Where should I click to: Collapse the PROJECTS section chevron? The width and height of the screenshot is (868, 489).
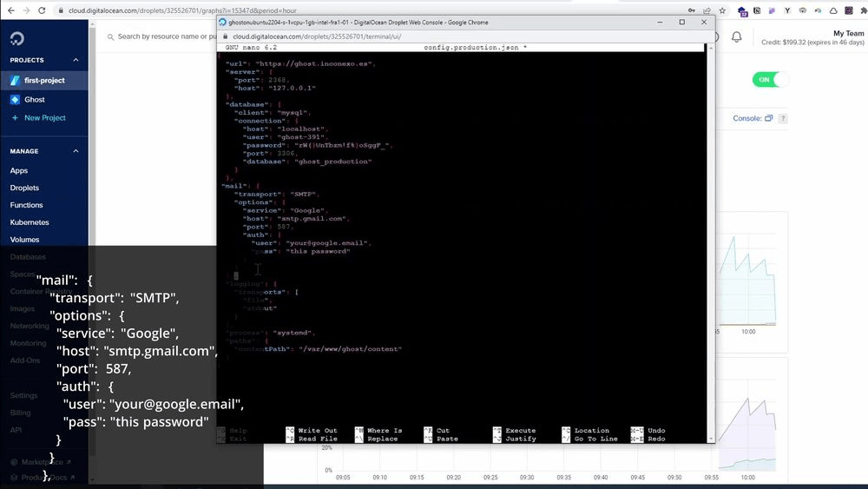coord(76,60)
